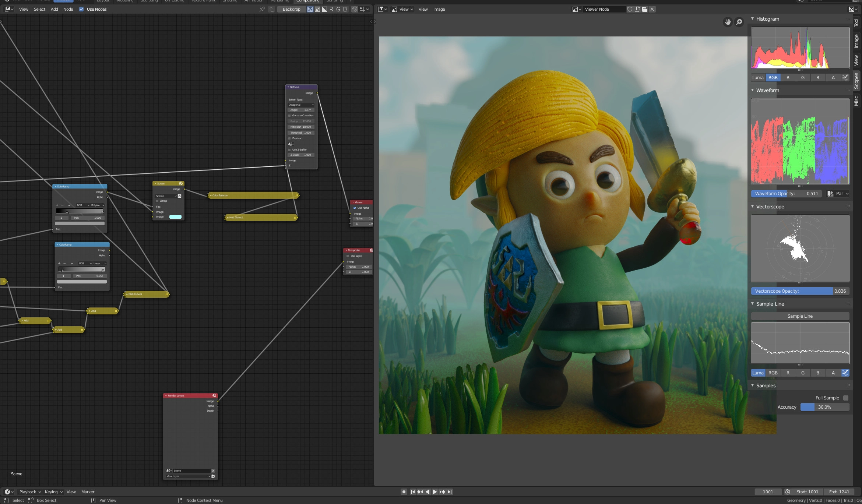
Task: Click auto-keying record button
Action: (x=404, y=492)
